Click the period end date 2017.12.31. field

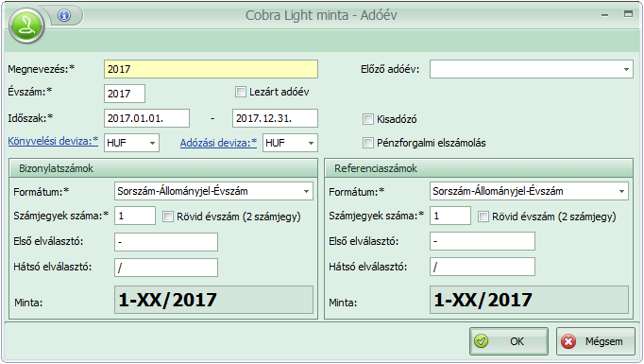pos(275,118)
